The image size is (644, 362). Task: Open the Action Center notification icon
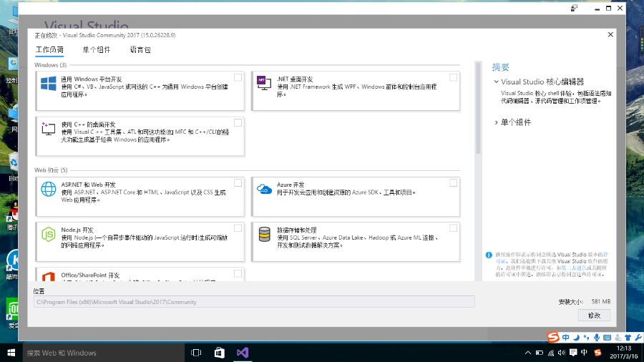click(x=573, y=353)
